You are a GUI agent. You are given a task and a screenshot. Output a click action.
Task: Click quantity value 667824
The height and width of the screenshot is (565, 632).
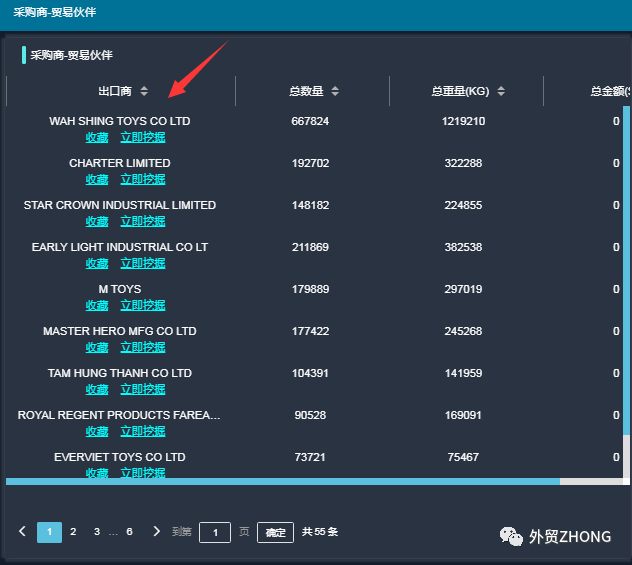pyautogui.click(x=310, y=121)
